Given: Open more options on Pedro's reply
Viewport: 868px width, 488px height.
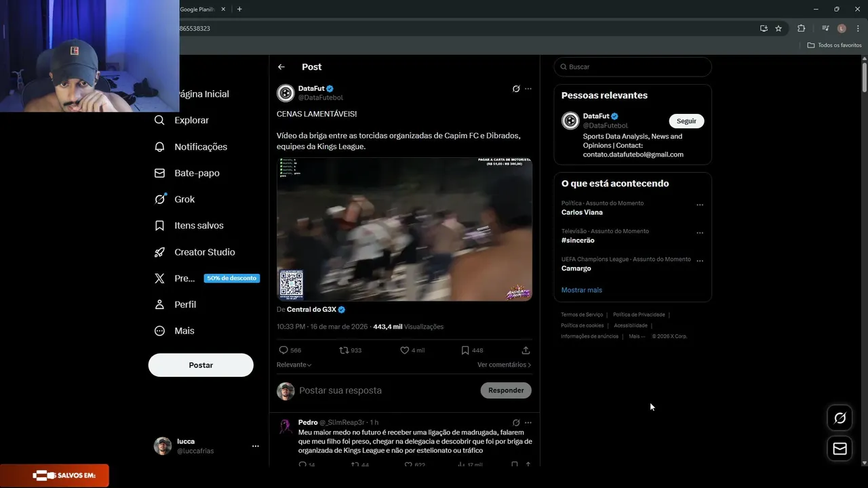Looking at the screenshot, I should tap(528, 422).
